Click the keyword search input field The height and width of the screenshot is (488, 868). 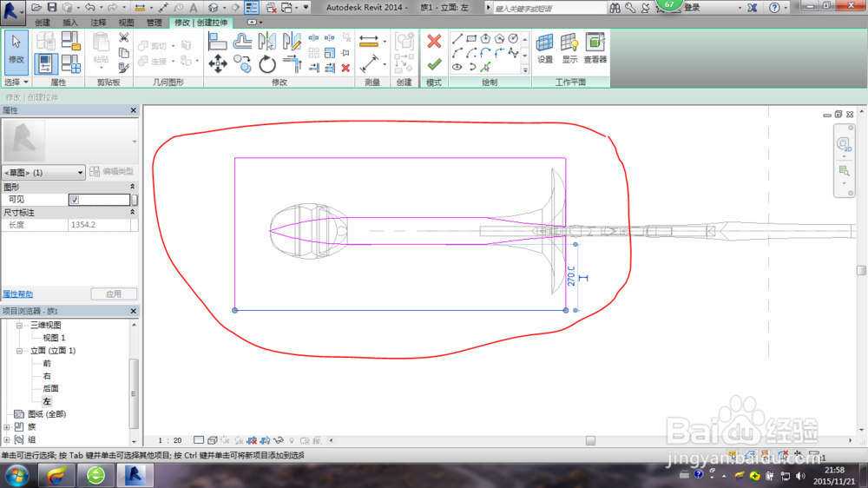(549, 9)
